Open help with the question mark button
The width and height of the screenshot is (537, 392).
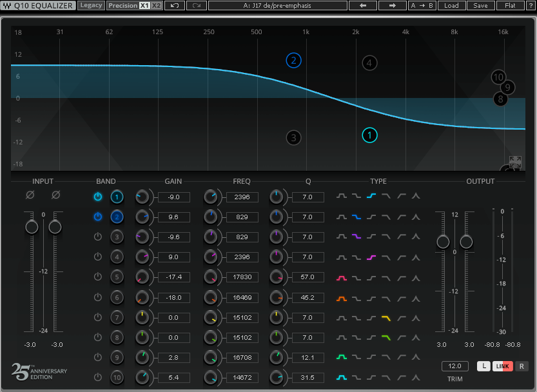point(531,6)
